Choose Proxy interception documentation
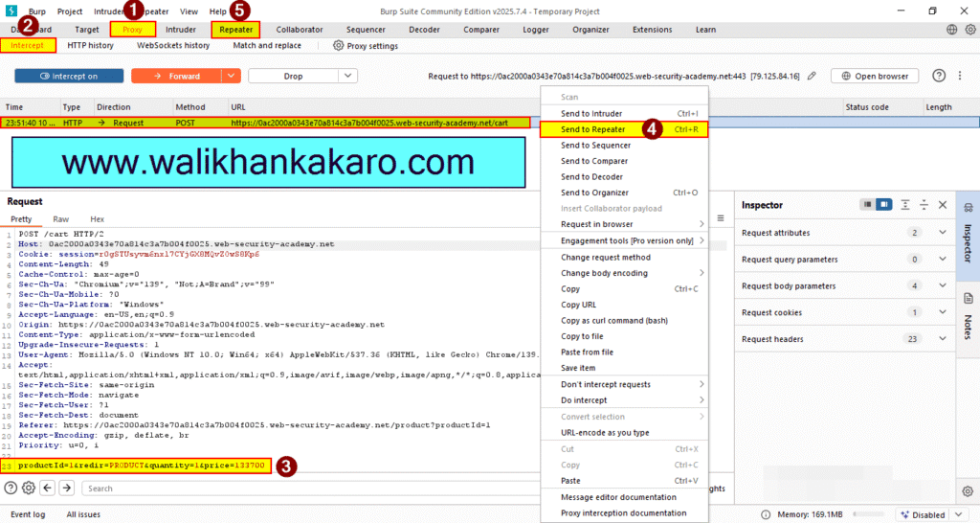The width and height of the screenshot is (980, 523). pyautogui.click(x=624, y=513)
